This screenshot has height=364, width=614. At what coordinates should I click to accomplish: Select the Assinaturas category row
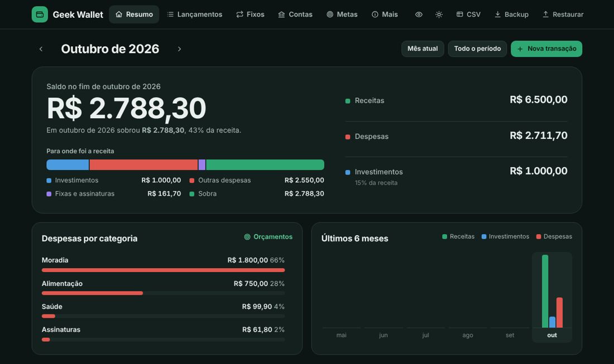tap(164, 333)
